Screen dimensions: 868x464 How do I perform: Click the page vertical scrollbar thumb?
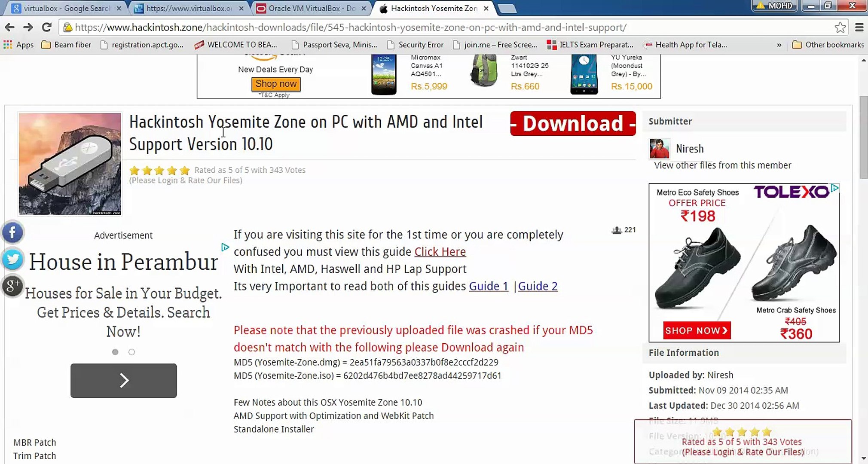point(863,137)
